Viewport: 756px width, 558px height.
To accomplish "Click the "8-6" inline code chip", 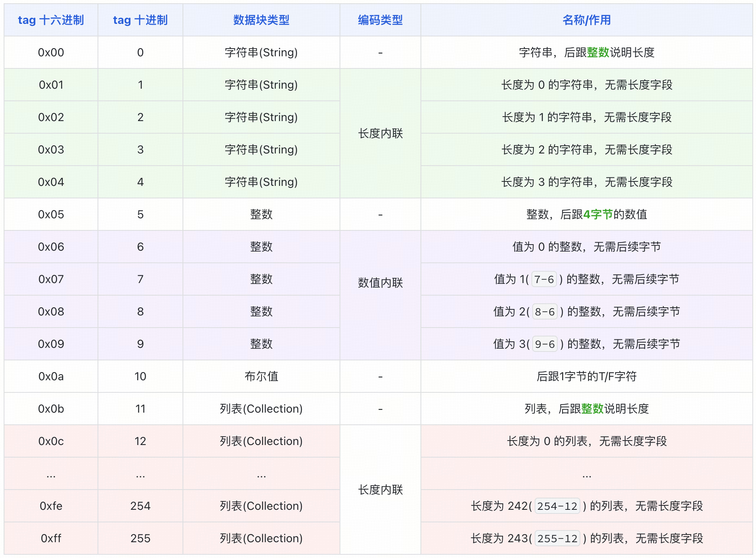I will coord(545,312).
